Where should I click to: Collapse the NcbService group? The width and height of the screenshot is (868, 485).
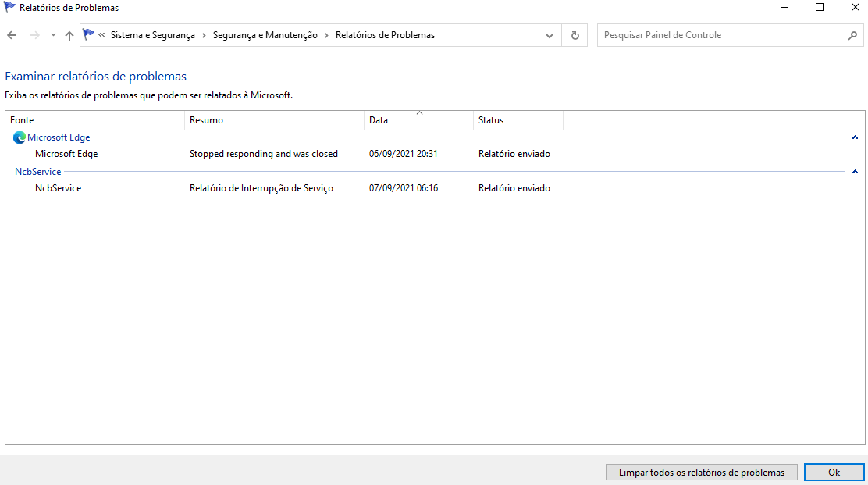(x=855, y=172)
